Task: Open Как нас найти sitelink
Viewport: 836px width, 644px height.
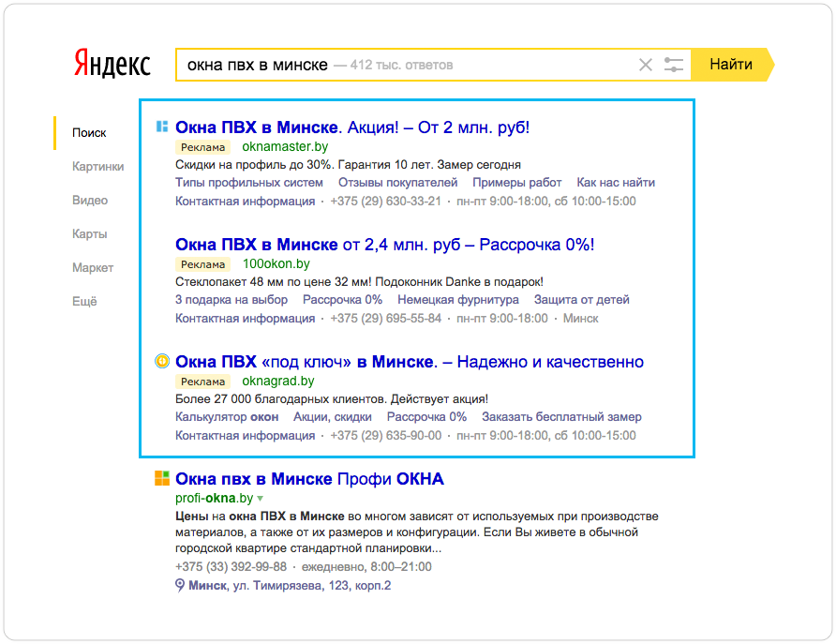Action: [616, 182]
